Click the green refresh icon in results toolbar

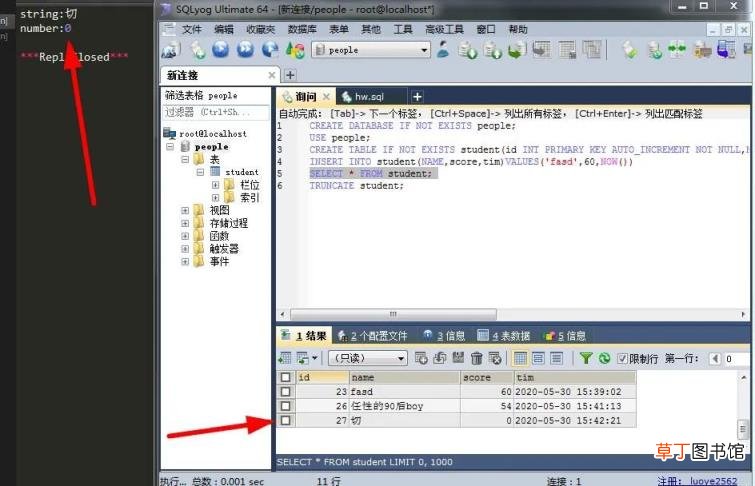coord(604,358)
